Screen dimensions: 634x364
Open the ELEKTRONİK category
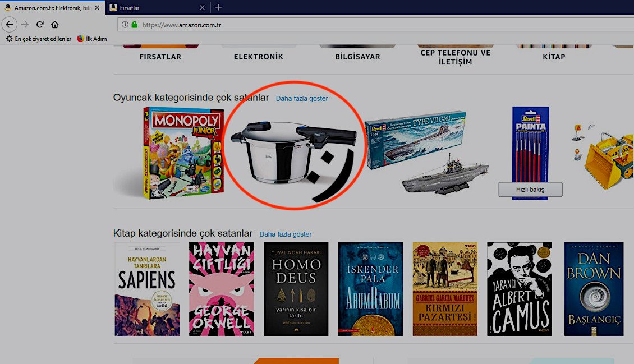tap(259, 57)
